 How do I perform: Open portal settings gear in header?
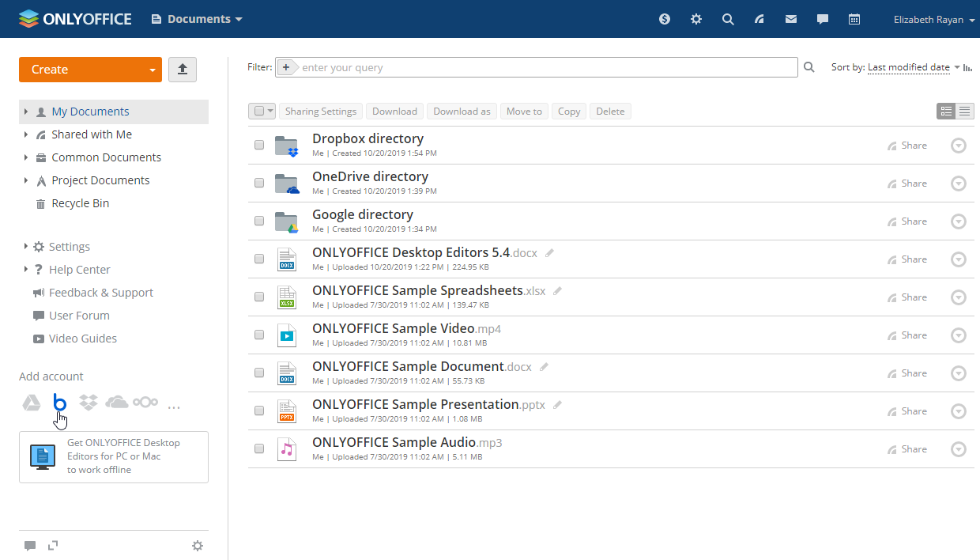pos(696,19)
